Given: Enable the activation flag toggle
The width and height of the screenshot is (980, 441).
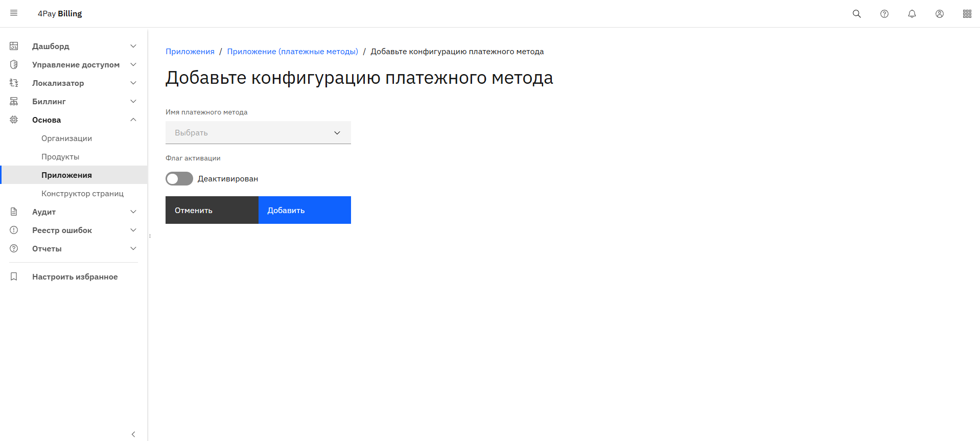Looking at the screenshot, I should click(179, 179).
